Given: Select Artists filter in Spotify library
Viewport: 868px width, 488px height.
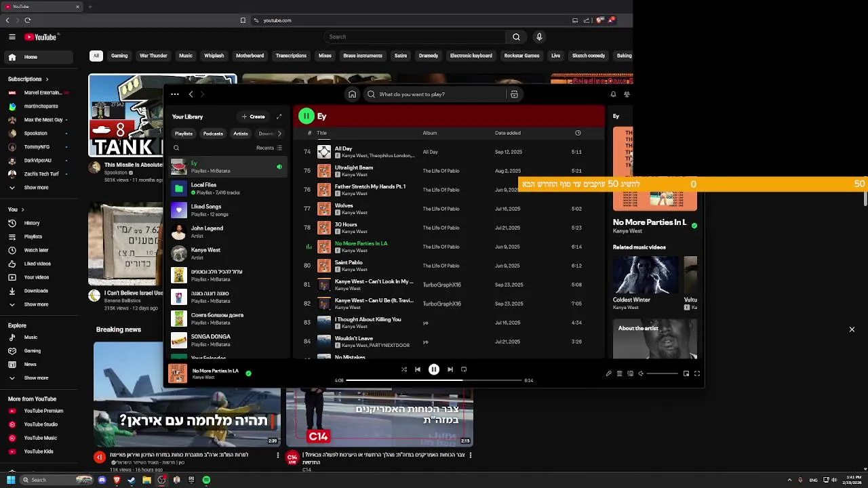Looking at the screenshot, I should [x=241, y=134].
